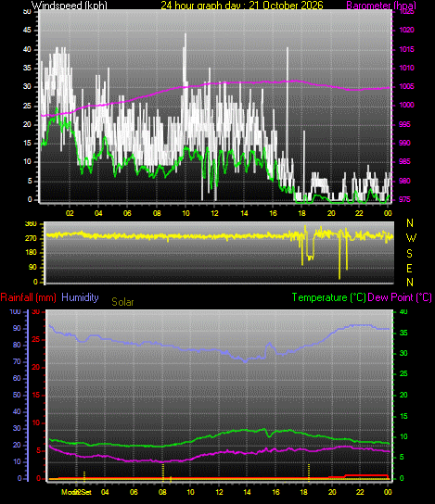Image resolution: width=435 pixels, height=504 pixels.
Task: Click the "Solar" legend label
Action: 122,302
